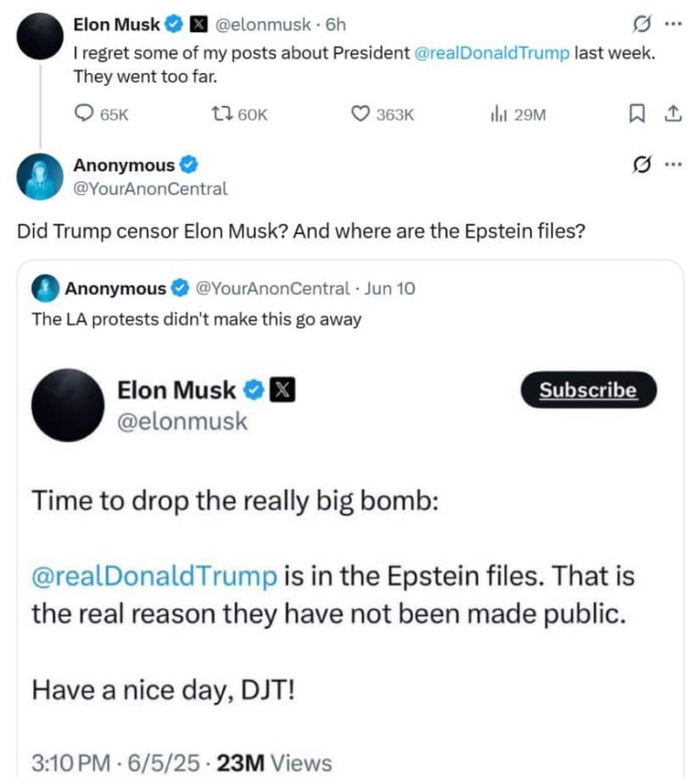
Task: Click the @YourAnonCentral handle under Anonymous
Action: [x=150, y=188]
